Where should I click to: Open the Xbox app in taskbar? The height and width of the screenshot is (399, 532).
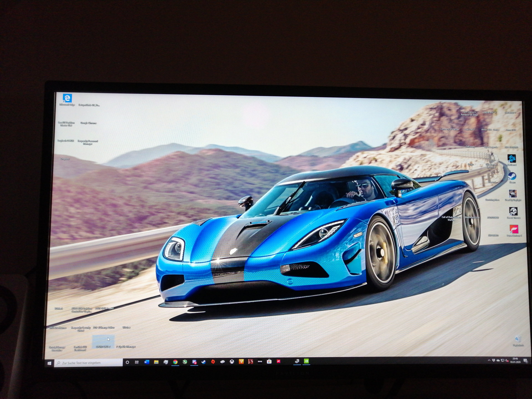click(x=232, y=361)
